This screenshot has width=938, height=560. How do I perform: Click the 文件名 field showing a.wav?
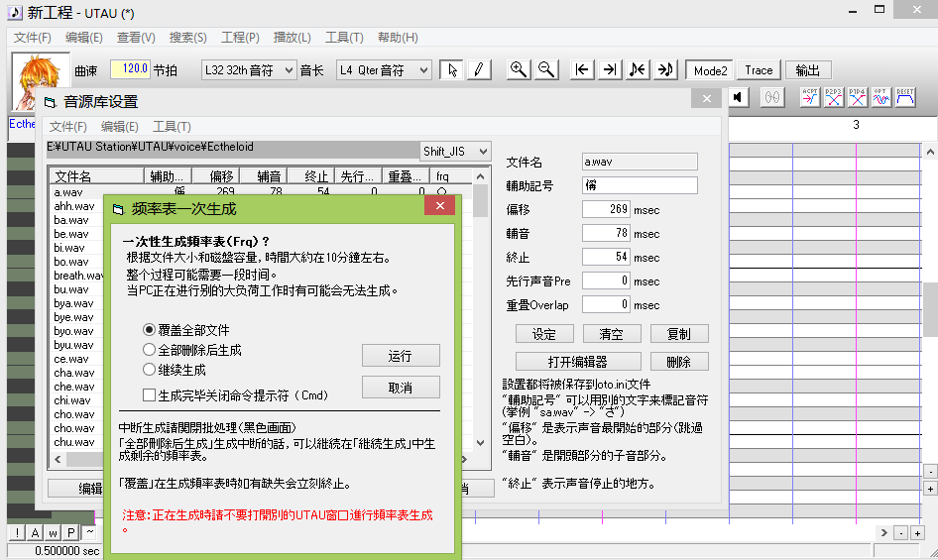(640, 162)
